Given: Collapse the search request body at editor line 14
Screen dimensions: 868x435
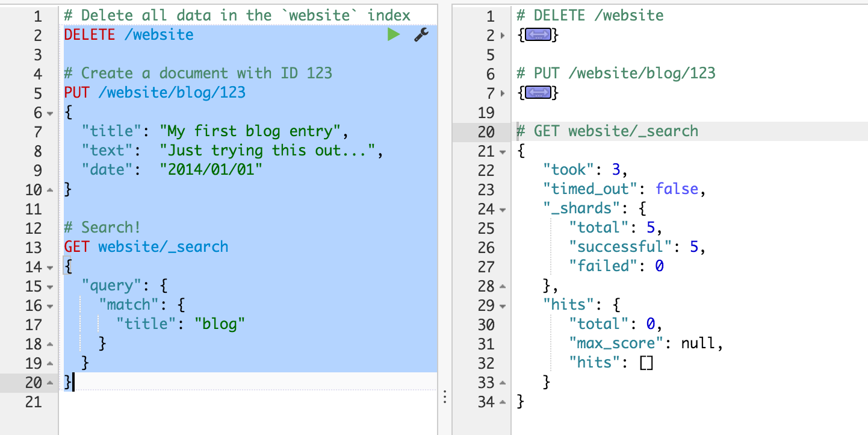Looking at the screenshot, I should pyautogui.click(x=50, y=267).
